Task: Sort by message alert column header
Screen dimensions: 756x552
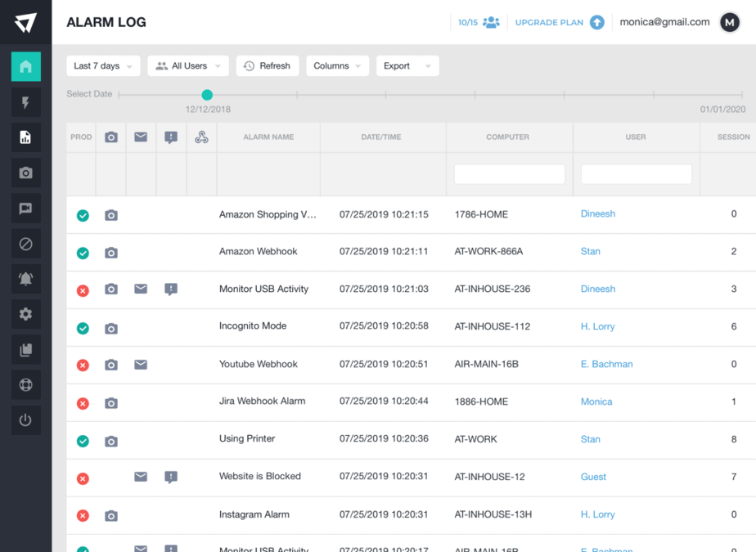Action: (171, 138)
